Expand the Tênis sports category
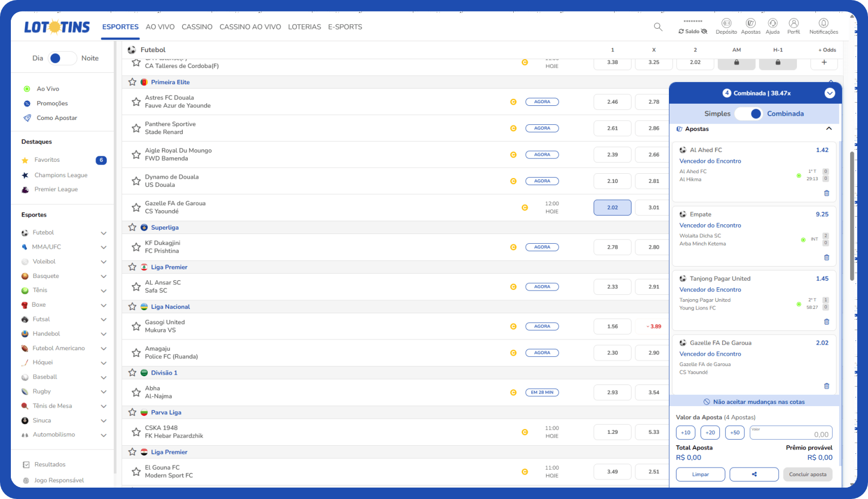Viewport: 868px width, 499px height. click(x=104, y=290)
